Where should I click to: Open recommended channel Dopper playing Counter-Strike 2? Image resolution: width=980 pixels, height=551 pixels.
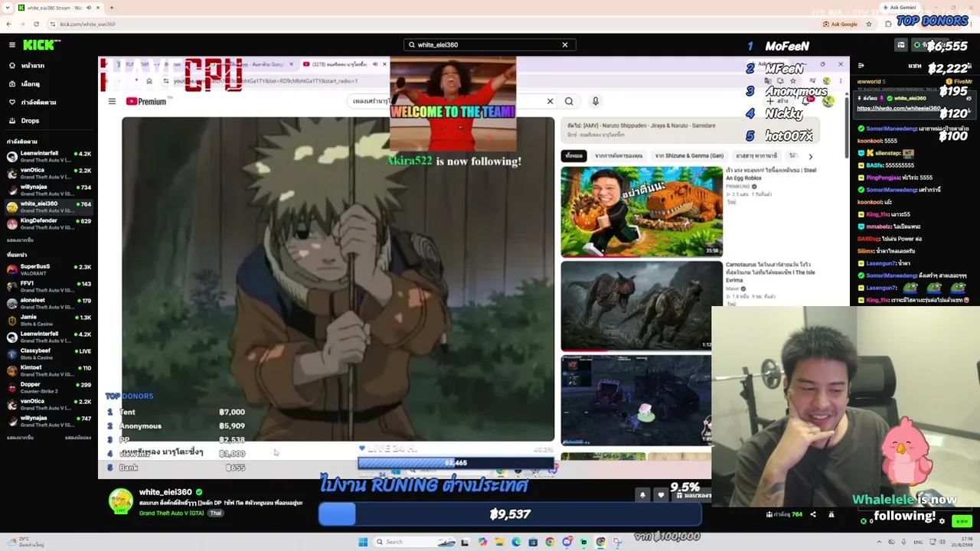49,387
